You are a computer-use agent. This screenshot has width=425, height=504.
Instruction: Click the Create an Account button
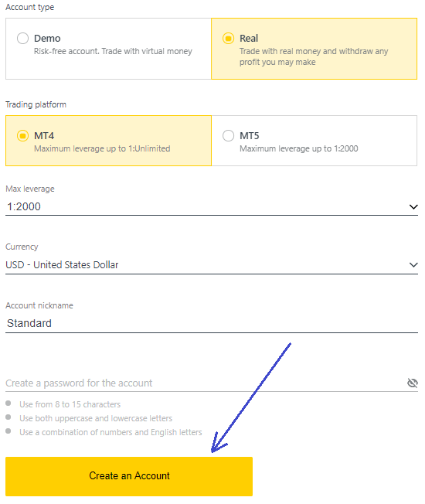click(x=129, y=476)
